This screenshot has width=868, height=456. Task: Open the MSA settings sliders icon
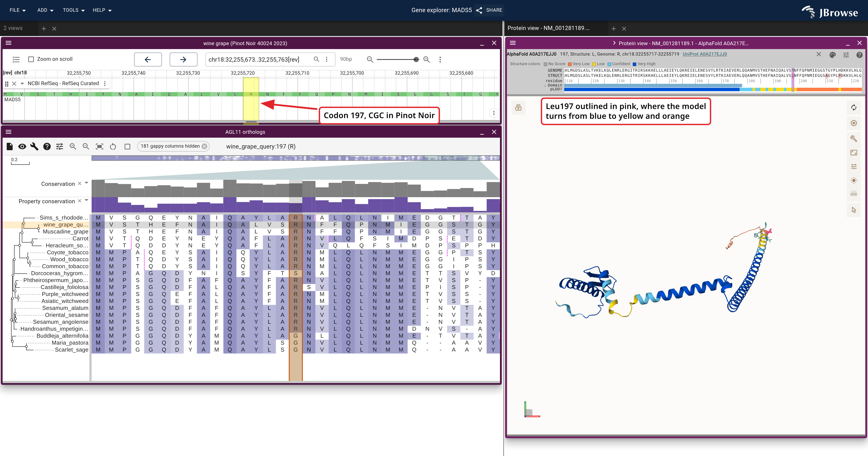pos(60,146)
